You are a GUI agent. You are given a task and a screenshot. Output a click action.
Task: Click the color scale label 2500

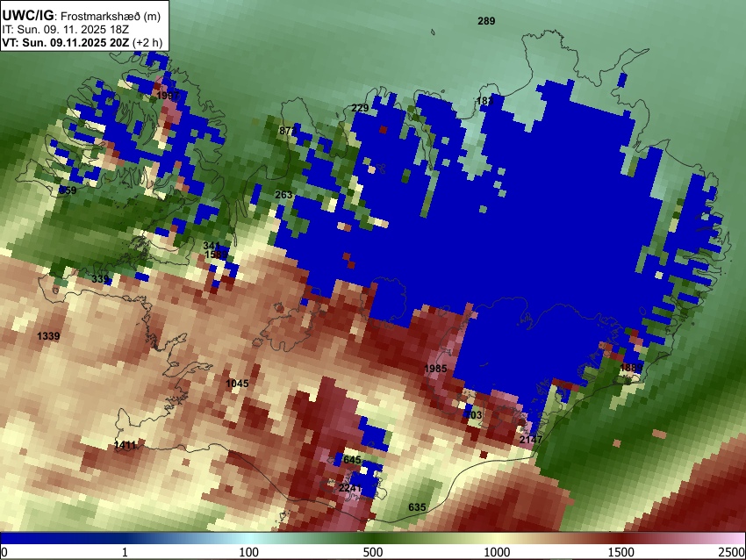[733, 552]
